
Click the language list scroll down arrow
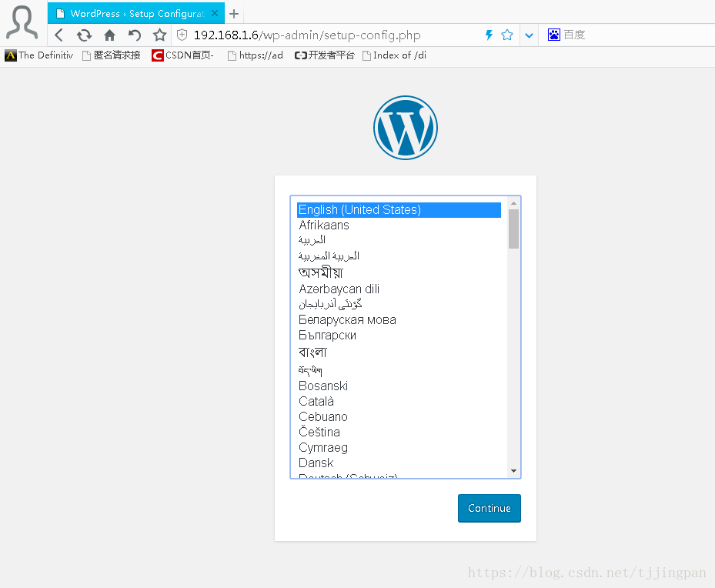pyautogui.click(x=513, y=471)
